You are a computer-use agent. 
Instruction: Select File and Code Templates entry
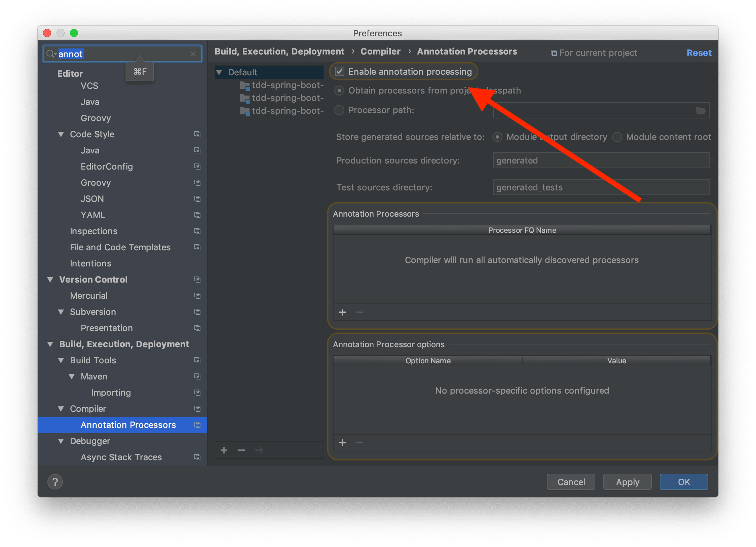click(120, 247)
